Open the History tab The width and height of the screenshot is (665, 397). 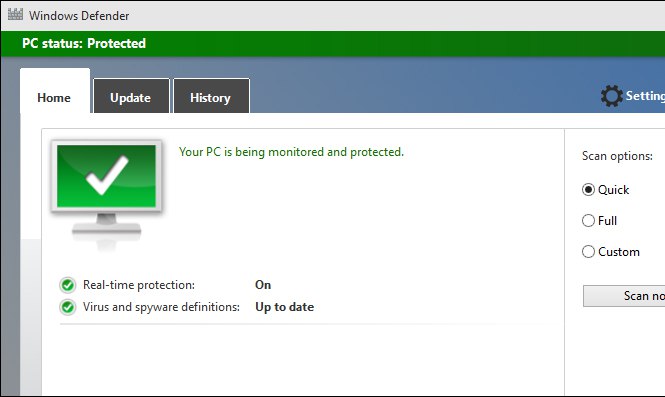pyautogui.click(x=211, y=96)
